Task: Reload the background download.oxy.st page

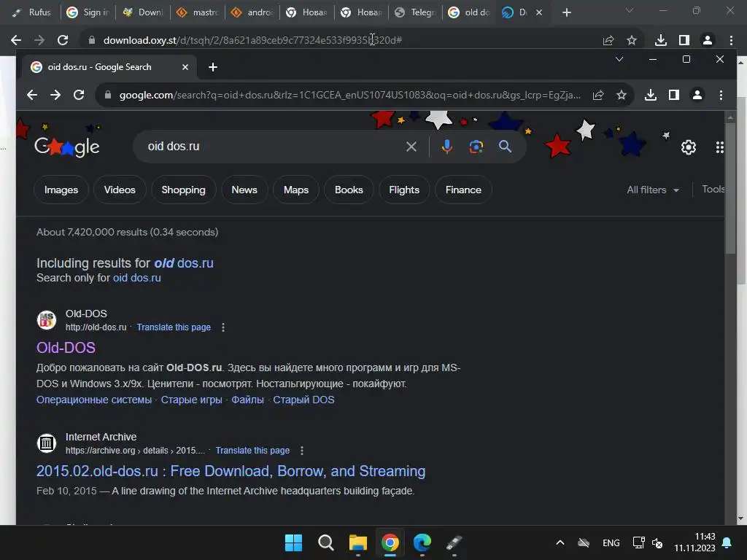Action: pyautogui.click(x=63, y=40)
